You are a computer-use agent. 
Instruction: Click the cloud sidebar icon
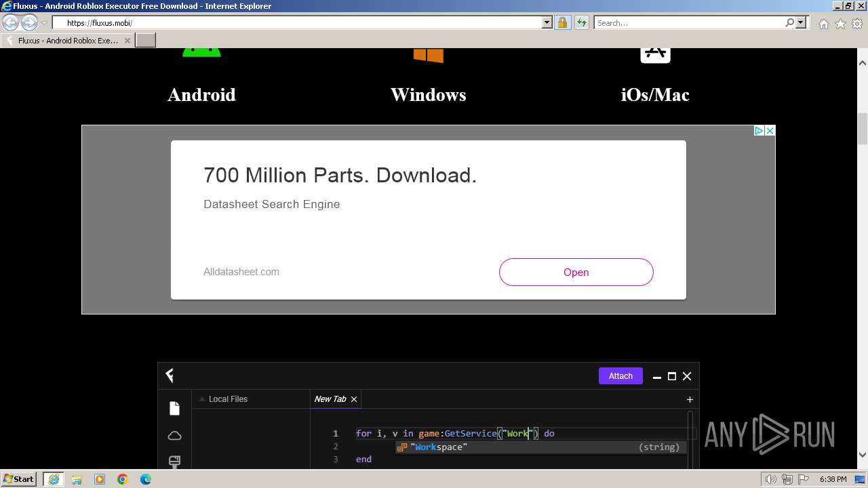click(x=174, y=436)
